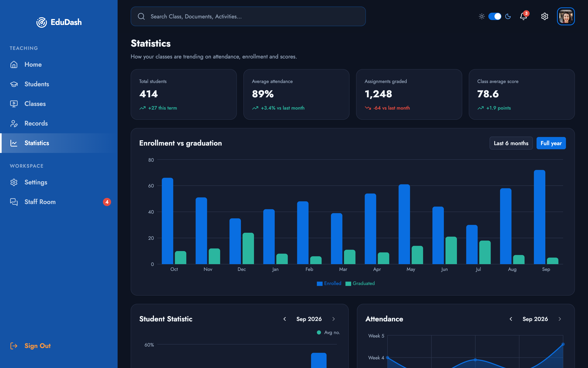Go to next month in Attendance
Screen dimensions: 588x368
coord(560,319)
